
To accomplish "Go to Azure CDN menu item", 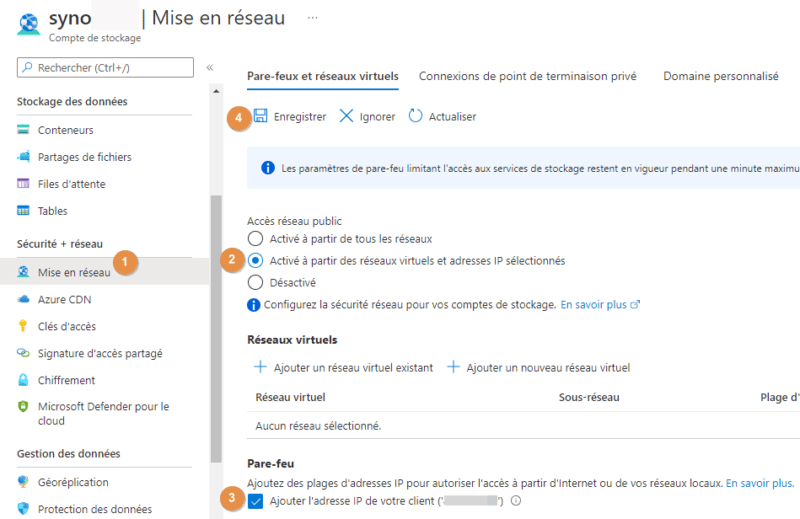I will click(64, 300).
